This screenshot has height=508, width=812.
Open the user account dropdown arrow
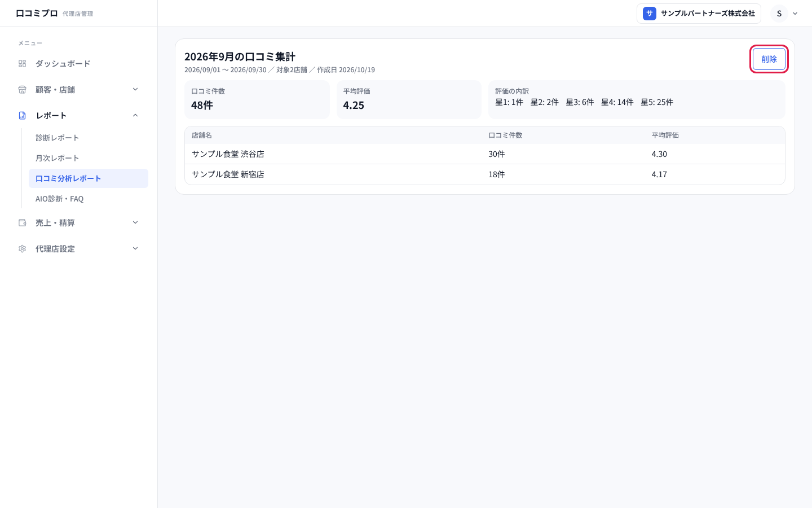click(795, 14)
